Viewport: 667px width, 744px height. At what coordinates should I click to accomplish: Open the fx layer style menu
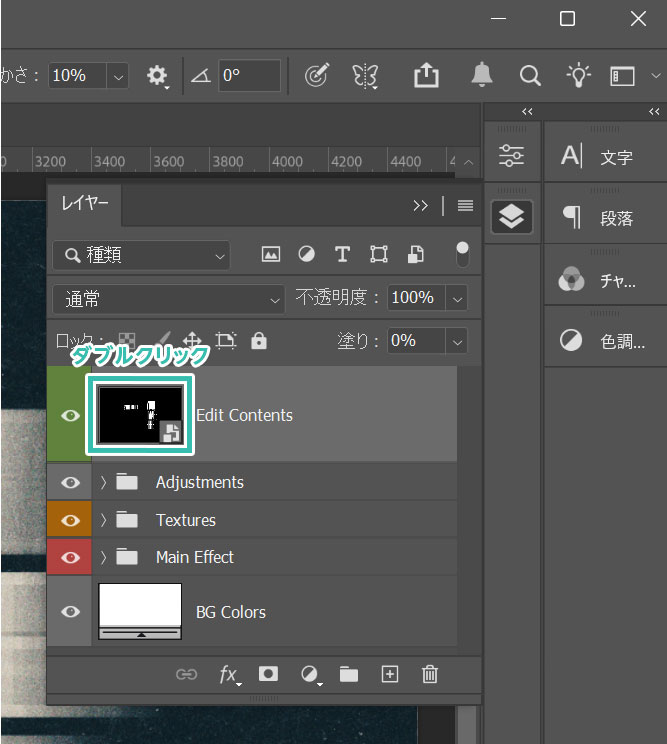[229, 675]
